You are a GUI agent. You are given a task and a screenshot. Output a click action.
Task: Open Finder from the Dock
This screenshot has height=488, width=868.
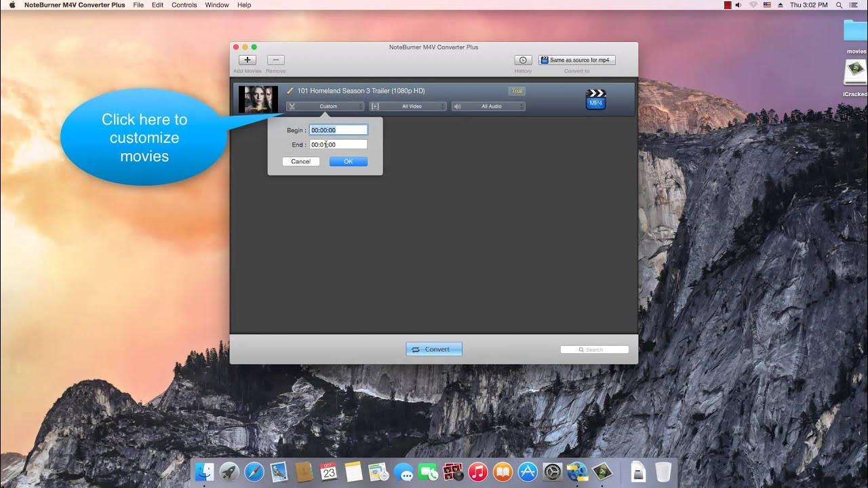click(205, 471)
